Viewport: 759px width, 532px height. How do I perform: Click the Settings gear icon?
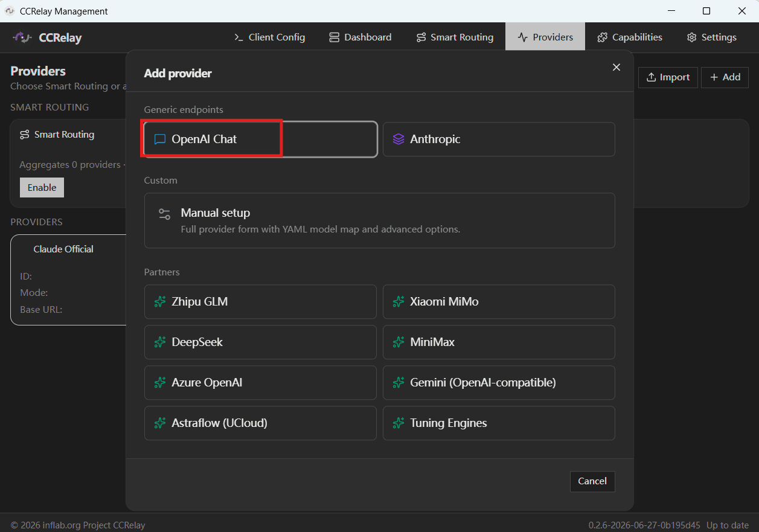click(691, 37)
